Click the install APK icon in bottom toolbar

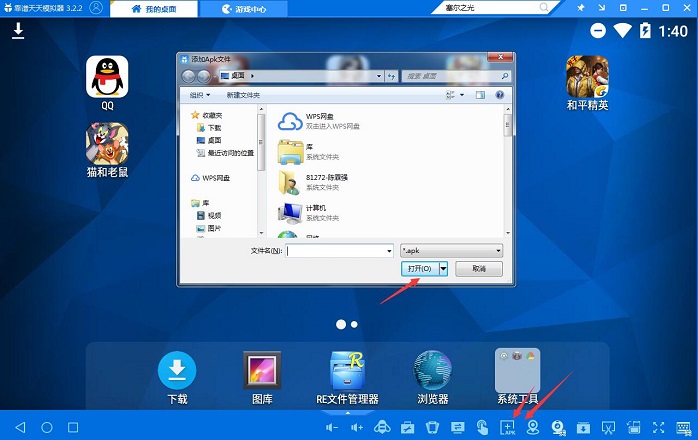point(507,428)
